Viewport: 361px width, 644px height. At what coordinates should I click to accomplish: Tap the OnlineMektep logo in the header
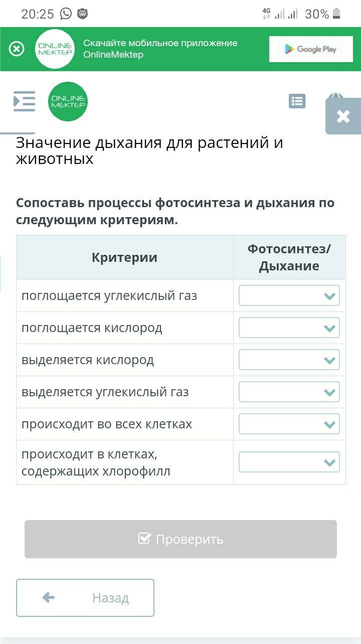click(68, 102)
